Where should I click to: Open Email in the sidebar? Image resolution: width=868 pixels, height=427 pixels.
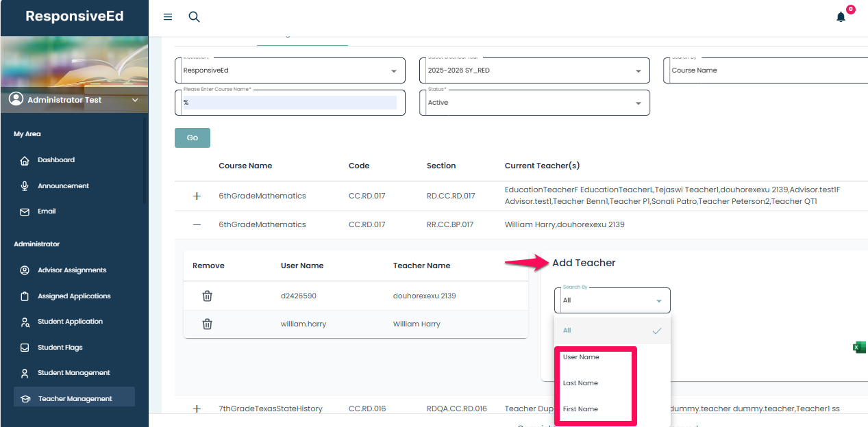tap(47, 211)
